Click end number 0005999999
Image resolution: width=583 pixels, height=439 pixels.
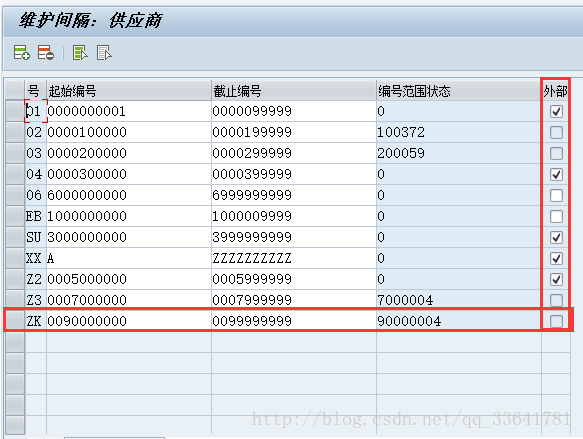(294, 279)
